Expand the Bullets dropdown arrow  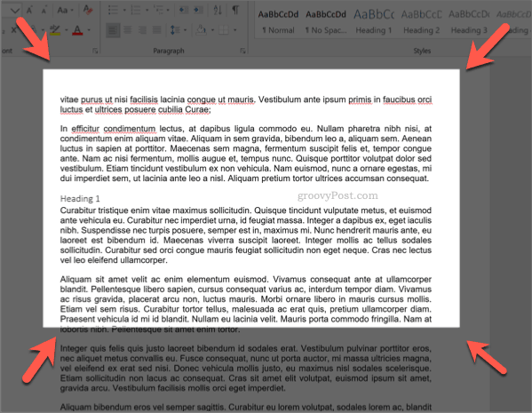point(124,10)
